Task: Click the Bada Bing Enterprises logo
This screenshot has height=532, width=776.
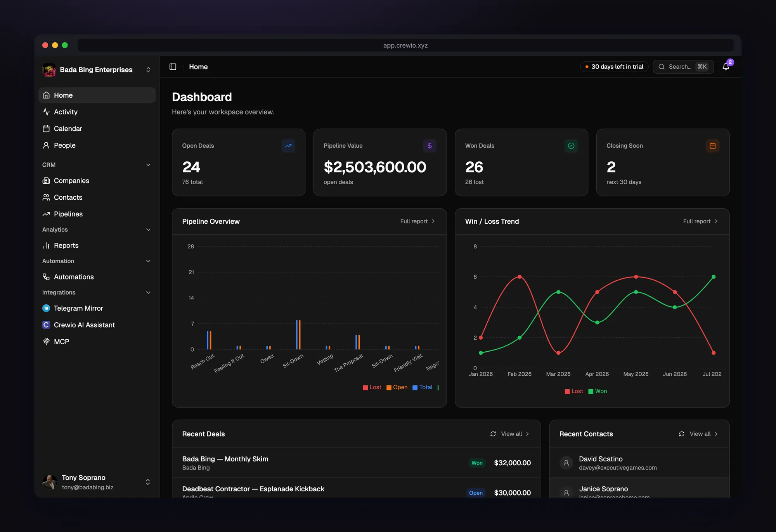Action: (49, 70)
